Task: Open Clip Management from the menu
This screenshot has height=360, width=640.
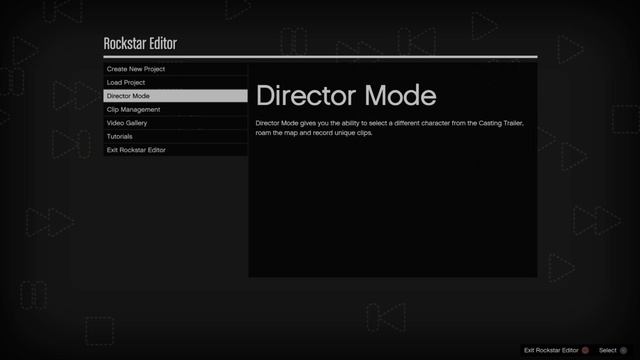Action: 175,109
